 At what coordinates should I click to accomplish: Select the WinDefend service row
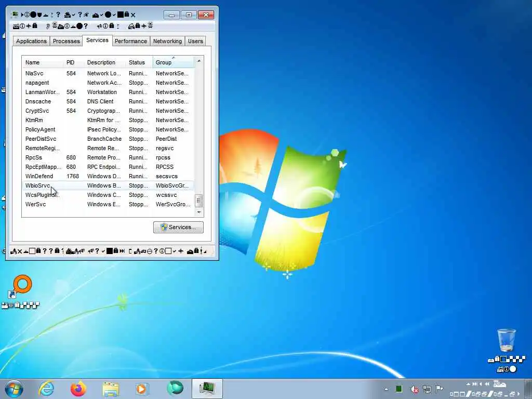point(108,176)
